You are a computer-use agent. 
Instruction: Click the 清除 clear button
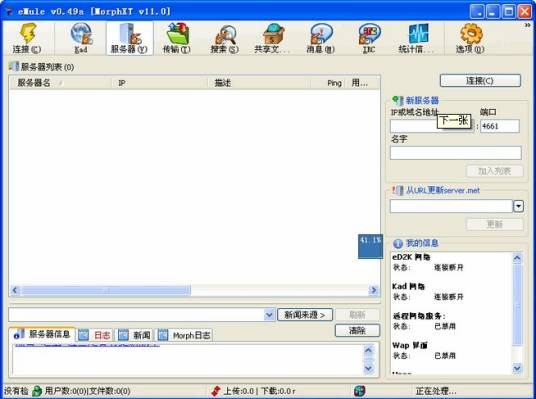357,330
